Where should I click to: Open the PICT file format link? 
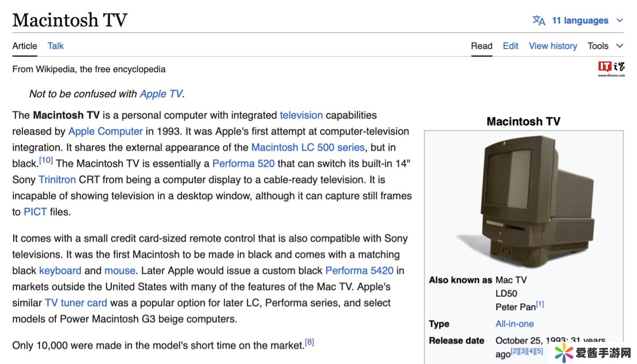(35, 212)
